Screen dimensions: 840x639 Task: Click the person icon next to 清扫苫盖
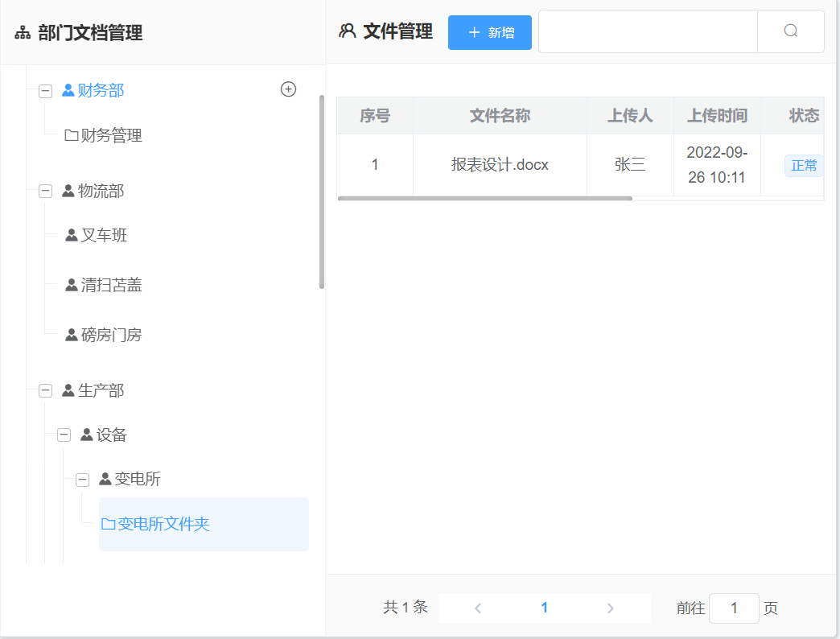point(72,286)
